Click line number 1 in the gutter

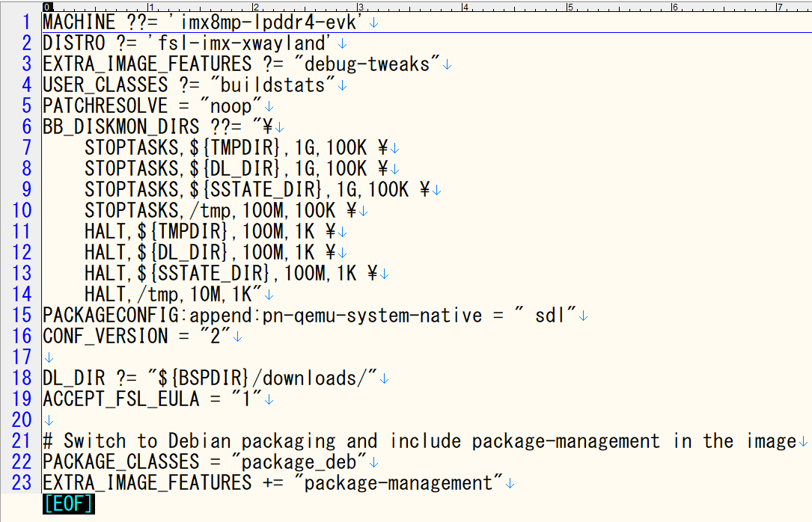click(27, 22)
